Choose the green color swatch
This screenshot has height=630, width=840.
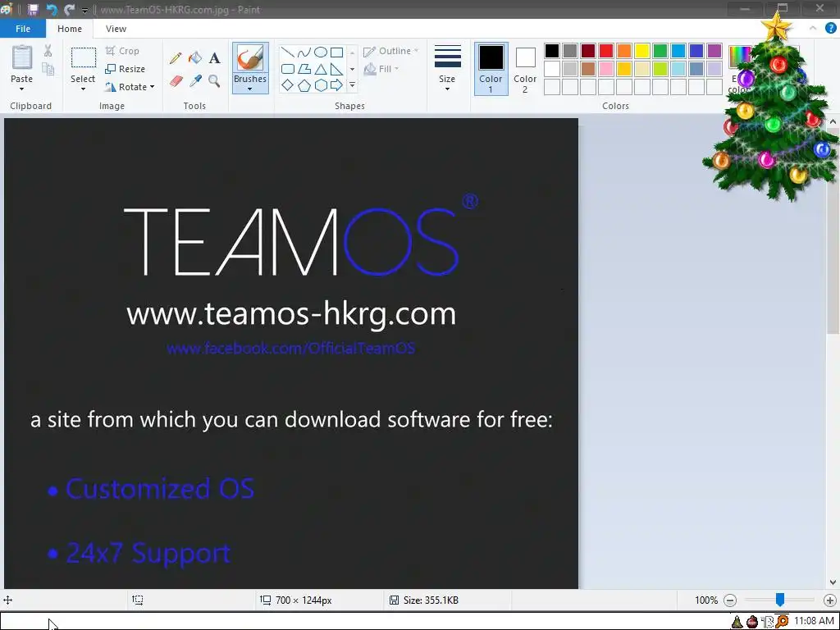pos(660,51)
